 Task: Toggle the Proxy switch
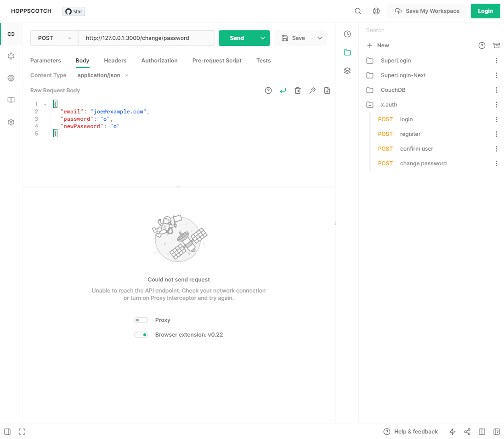coord(141,320)
